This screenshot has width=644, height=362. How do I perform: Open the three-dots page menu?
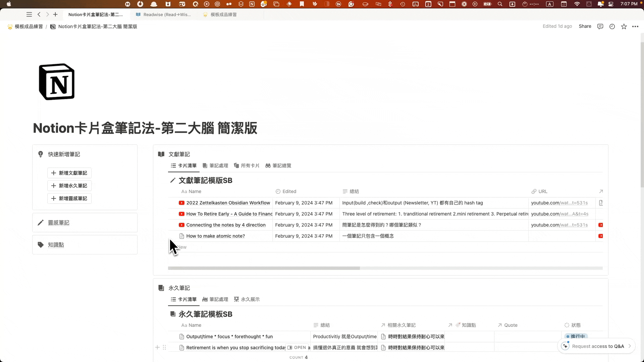tap(635, 26)
